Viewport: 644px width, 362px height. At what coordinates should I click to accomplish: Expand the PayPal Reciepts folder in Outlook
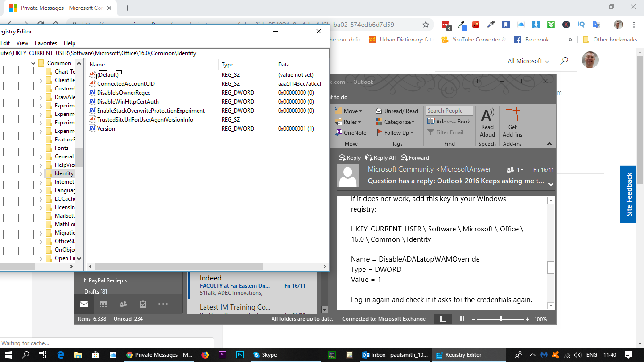coord(85,280)
